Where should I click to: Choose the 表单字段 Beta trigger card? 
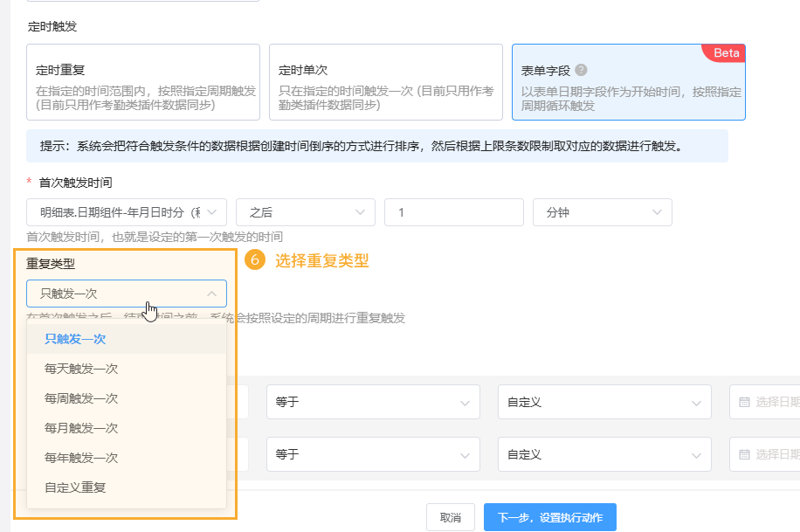pyautogui.click(x=628, y=82)
